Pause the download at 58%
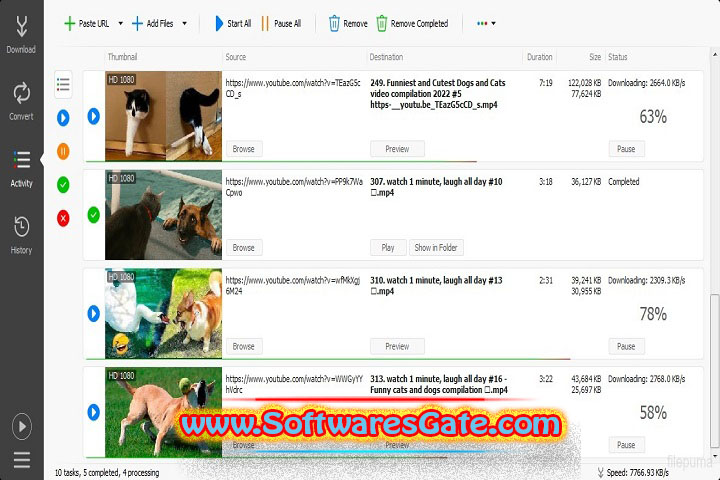Viewport: 720px width, 480px height. coord(627,445)
